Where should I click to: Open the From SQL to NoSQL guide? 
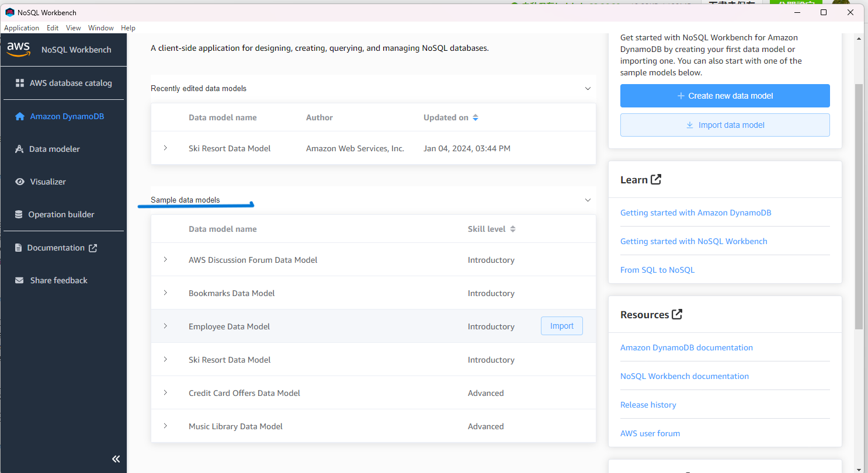coord(657,270)
